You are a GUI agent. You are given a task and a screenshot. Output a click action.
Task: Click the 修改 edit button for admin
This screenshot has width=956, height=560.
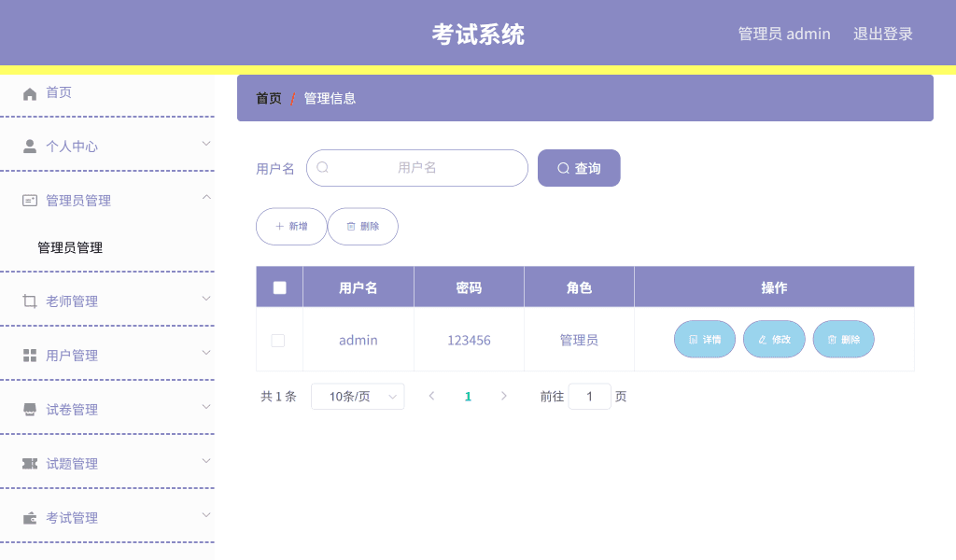tap(774, 339)
